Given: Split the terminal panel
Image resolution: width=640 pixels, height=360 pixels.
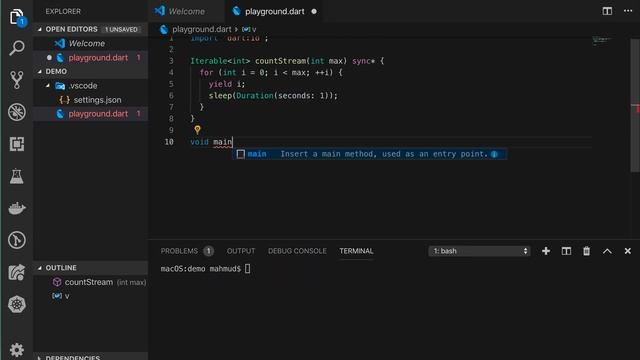Looking at the screenshot, I should point(566,251).
